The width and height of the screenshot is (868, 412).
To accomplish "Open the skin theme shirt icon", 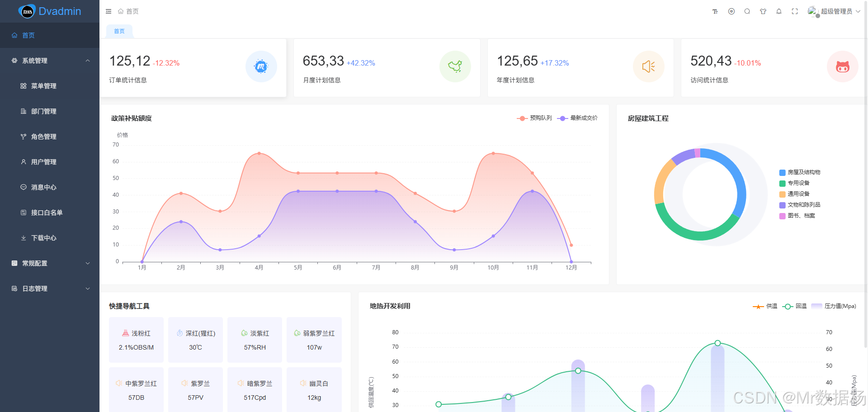I will [763, 11].
